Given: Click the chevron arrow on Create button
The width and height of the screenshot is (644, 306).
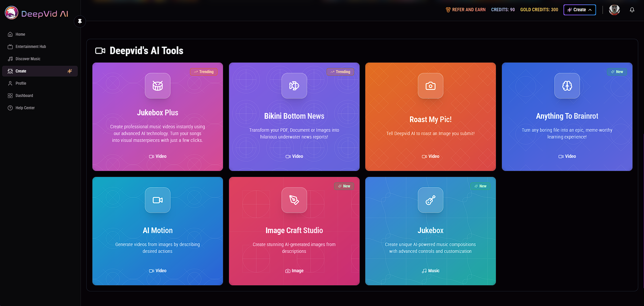Looking at the screenshot, I should 590,10.
